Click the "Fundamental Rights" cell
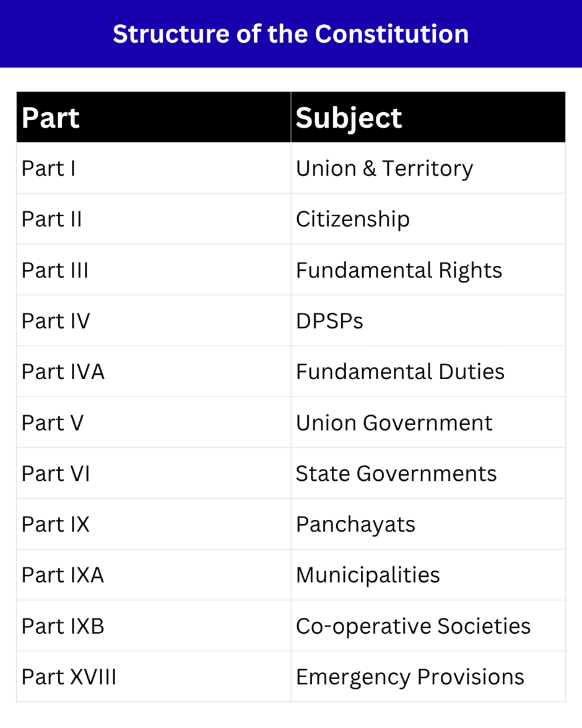This screenshot has height=728, width=582. click(399, 270)
